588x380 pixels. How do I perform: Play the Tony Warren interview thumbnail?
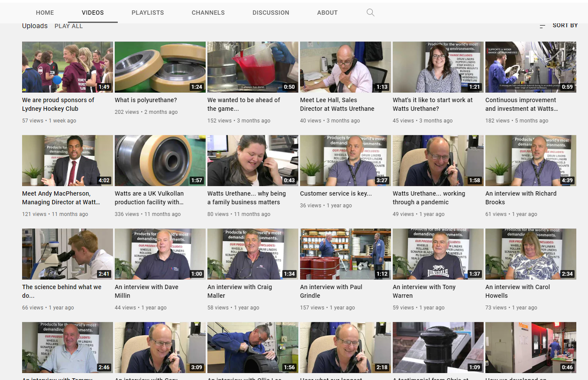(438, 254)
